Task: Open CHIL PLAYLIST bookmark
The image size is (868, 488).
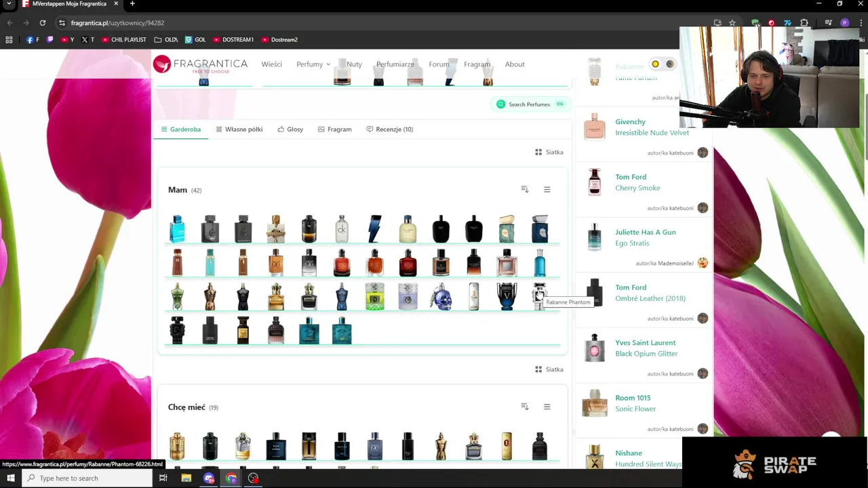Action: pyautogui.click(x=123, y=40)
